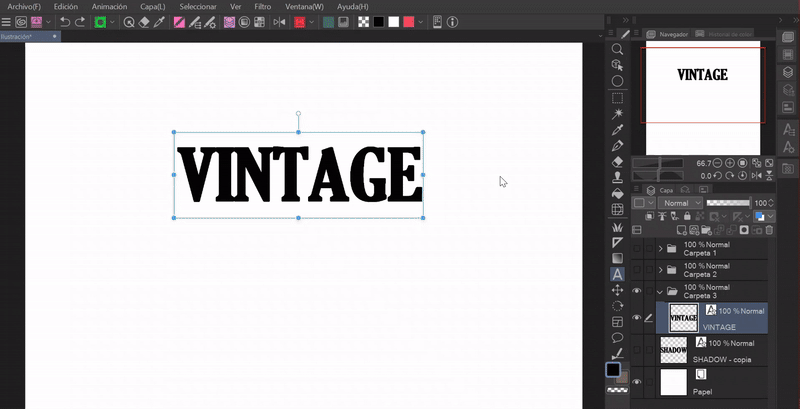This screenshot has height=409, width=800.
Task: Open the Normal blending mode dropdown
Action: point(680,203)
